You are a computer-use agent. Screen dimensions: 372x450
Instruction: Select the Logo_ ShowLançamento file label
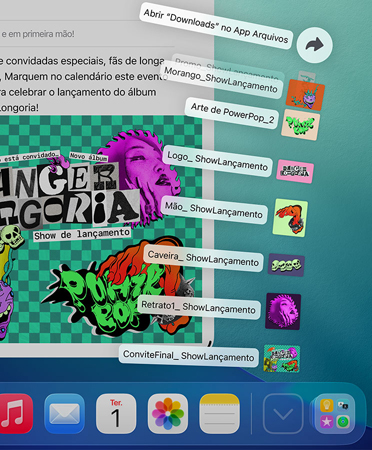217,161
